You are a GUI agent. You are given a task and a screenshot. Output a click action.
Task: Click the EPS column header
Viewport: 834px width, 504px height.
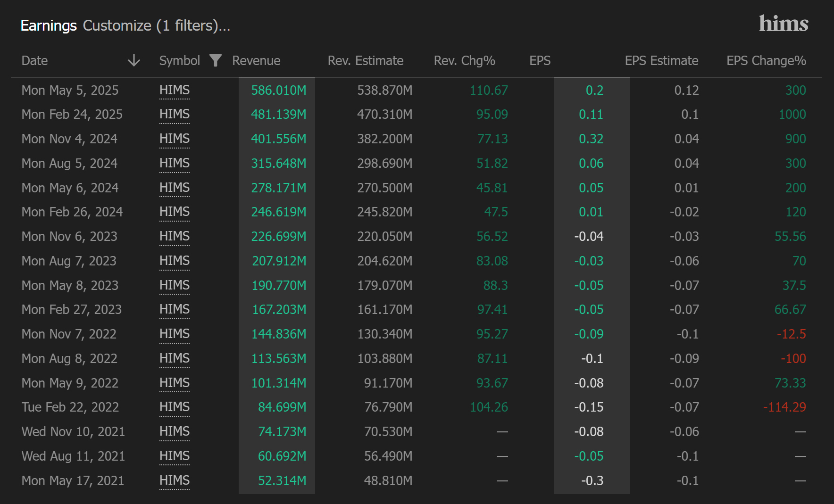pos(540,61)
